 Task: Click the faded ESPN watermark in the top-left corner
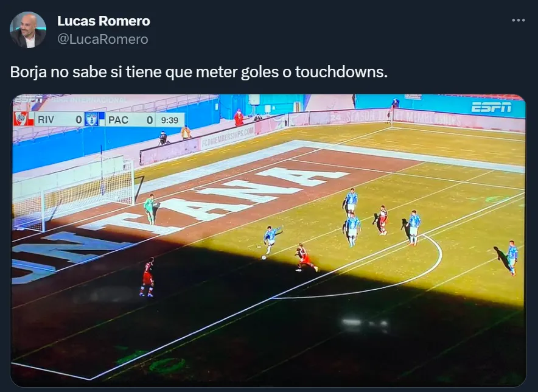point(27,99)
